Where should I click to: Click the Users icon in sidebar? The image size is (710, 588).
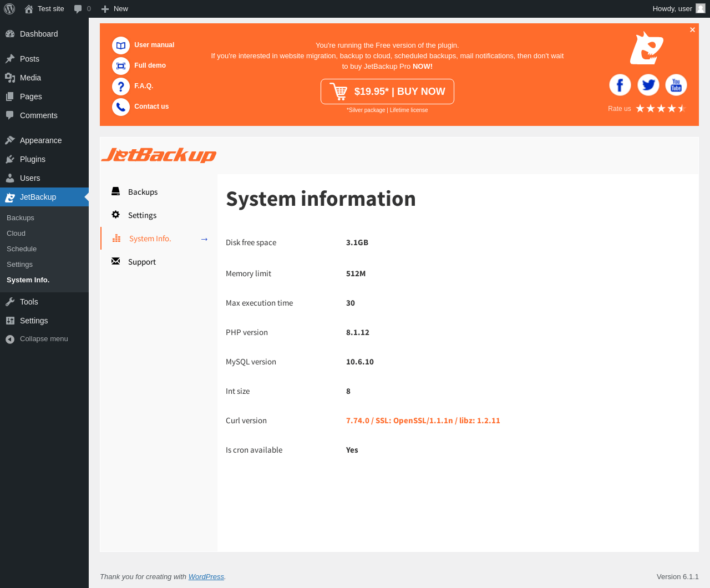[10, 178]
